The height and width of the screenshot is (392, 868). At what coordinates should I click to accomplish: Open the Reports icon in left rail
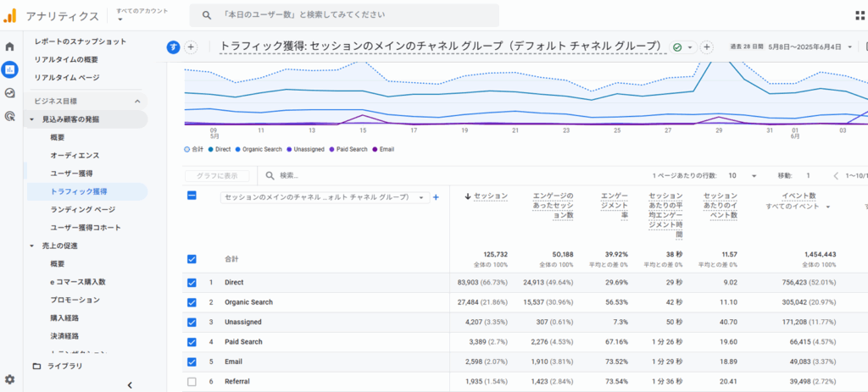click(x=10, y=69)
